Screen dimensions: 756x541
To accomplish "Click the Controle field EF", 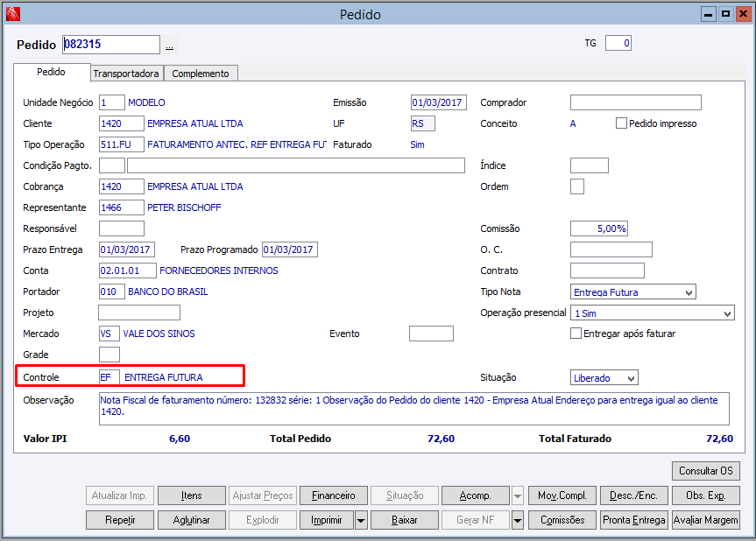I will pyautogui.click(x=110, y=377).
